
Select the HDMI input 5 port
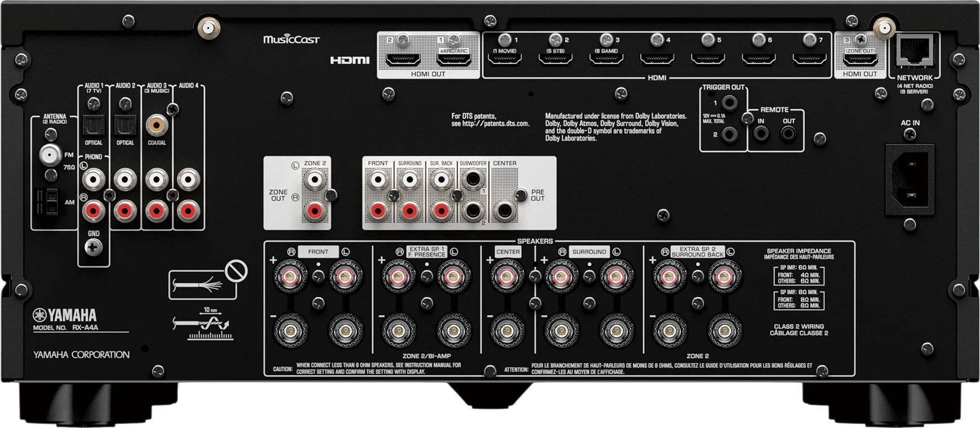pos(708,59)
